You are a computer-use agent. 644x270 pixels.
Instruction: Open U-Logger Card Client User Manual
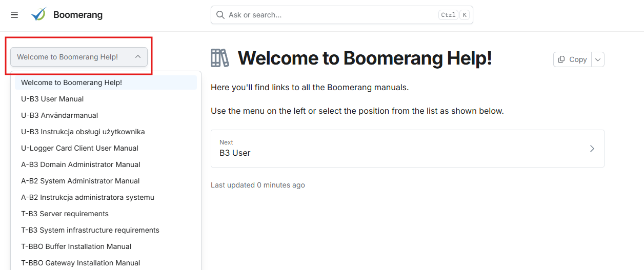coord(79,148)
